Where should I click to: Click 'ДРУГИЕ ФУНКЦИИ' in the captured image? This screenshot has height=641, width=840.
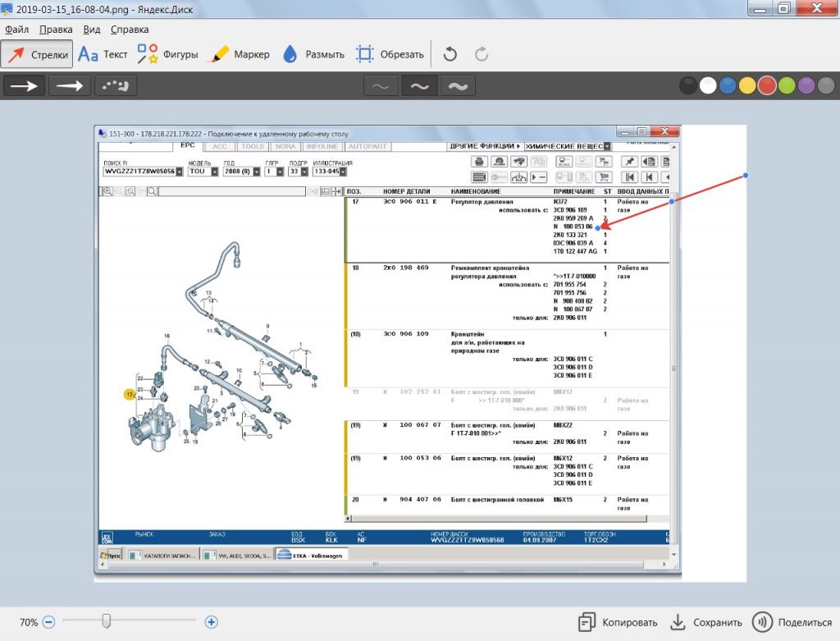click(484, 146)
